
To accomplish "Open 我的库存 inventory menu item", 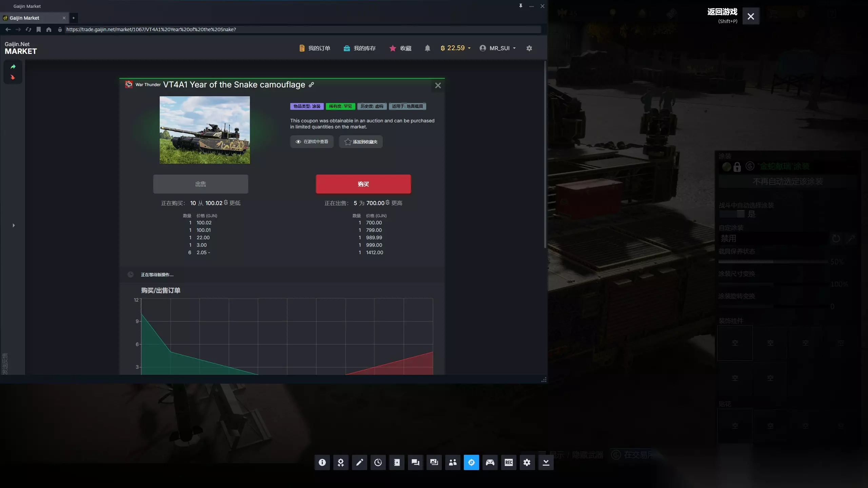I will (x=359, y=48).
